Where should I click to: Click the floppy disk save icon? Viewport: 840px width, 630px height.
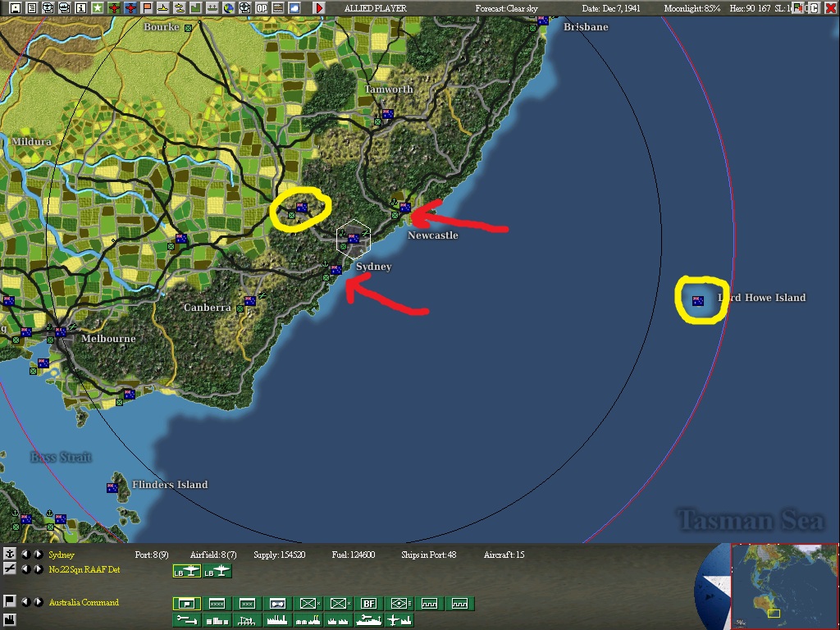[x=16, y=8]
